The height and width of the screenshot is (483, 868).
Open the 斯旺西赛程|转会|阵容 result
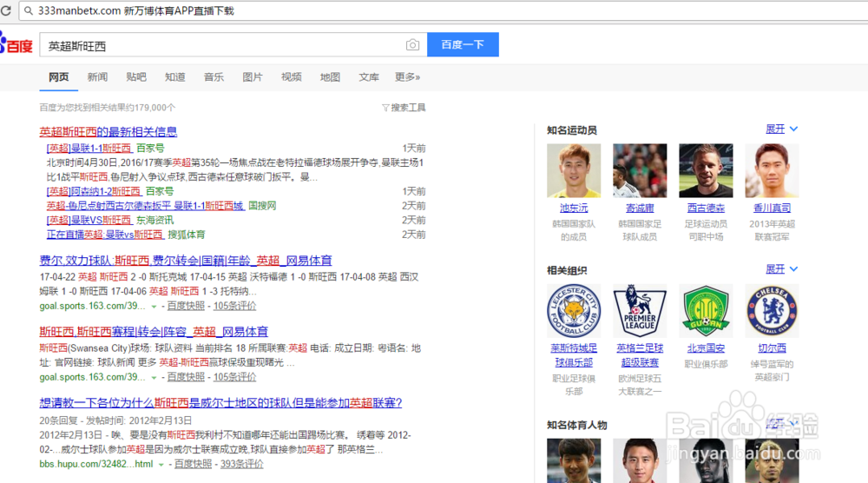tap(154, 332)
